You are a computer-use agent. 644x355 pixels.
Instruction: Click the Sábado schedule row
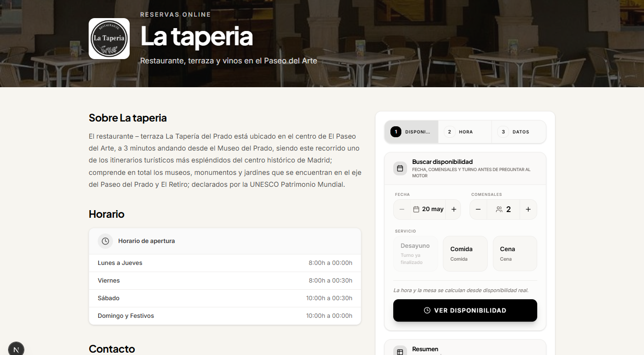225,298
